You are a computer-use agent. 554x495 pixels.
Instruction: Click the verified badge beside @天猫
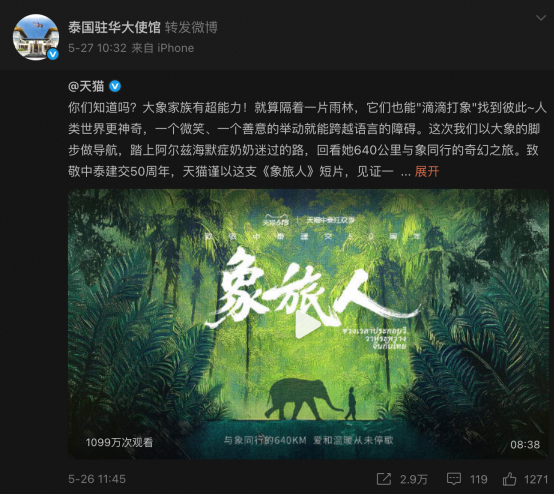pos(115,86)
